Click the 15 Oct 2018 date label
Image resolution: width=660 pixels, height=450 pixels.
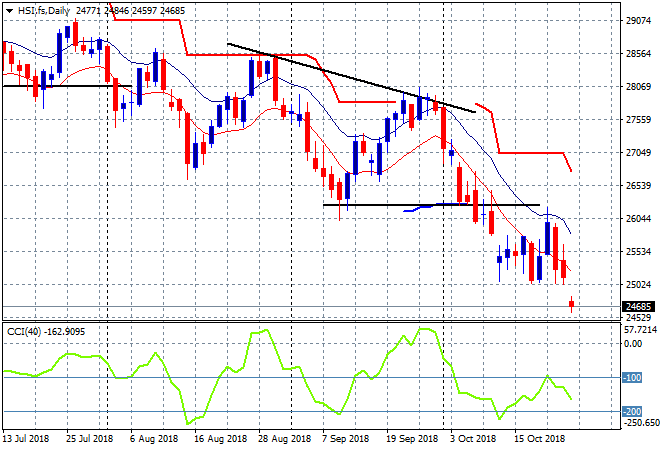(539, 439)
